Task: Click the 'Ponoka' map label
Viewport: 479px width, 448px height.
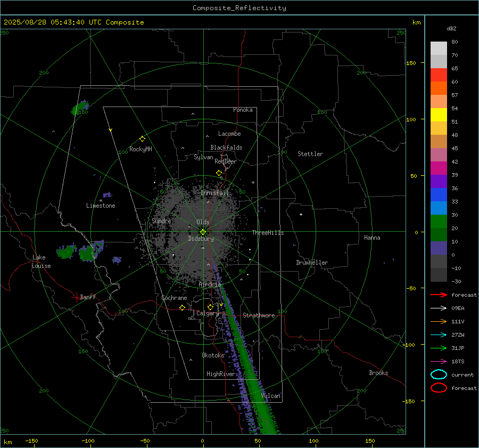Action: pyautogui.click(x=243, y=110)
